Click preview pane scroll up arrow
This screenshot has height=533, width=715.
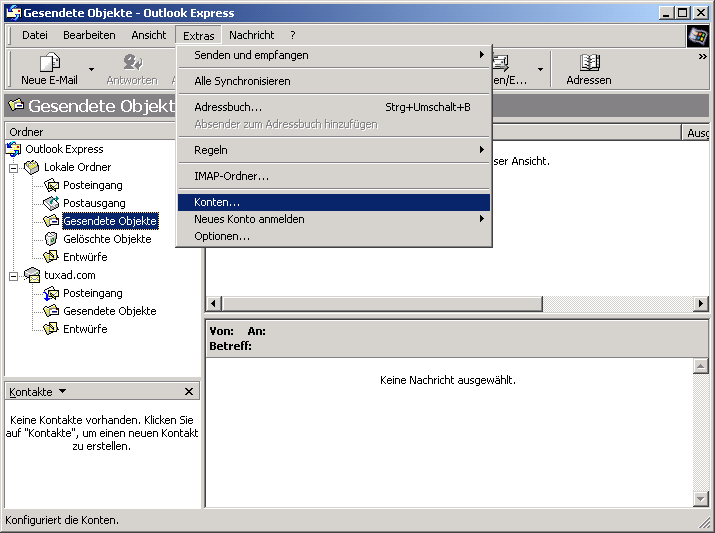tap(700, 366)
